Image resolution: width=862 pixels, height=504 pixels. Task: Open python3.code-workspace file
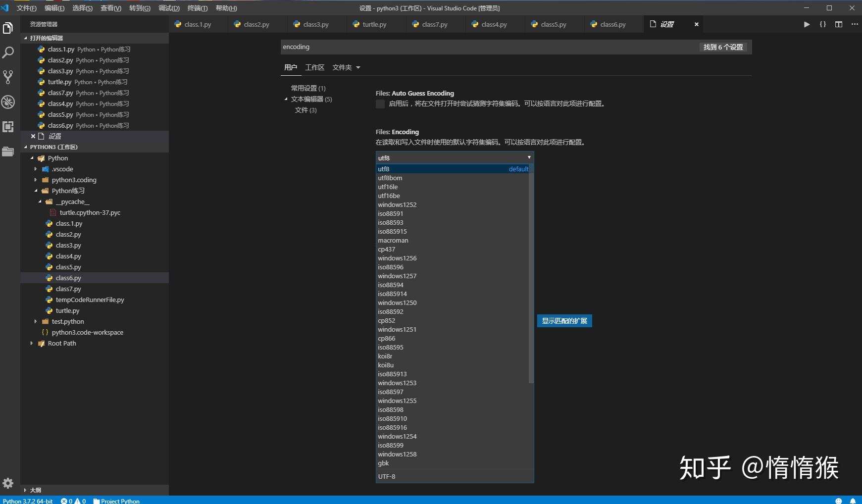pos(88,333)
